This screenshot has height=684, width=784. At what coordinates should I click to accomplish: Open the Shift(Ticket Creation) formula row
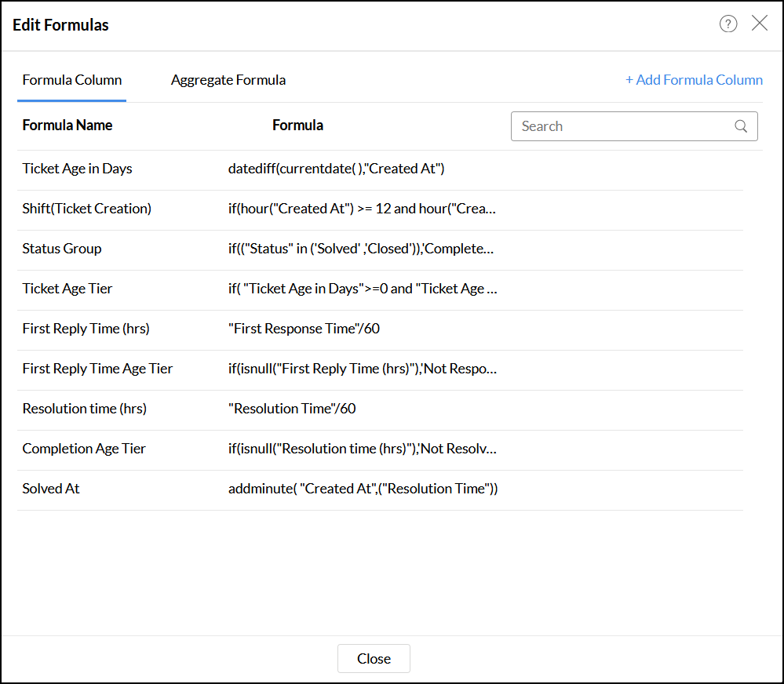pos(86,209)
